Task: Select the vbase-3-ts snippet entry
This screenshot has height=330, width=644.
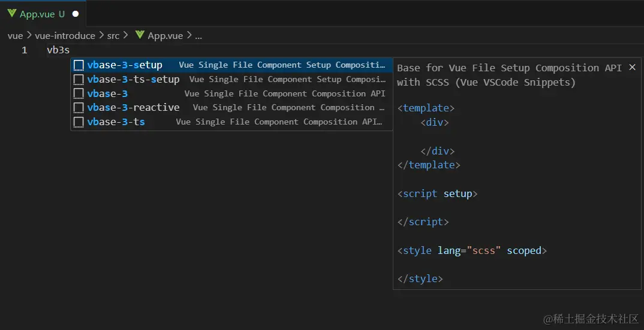Action: click(231, 122)
